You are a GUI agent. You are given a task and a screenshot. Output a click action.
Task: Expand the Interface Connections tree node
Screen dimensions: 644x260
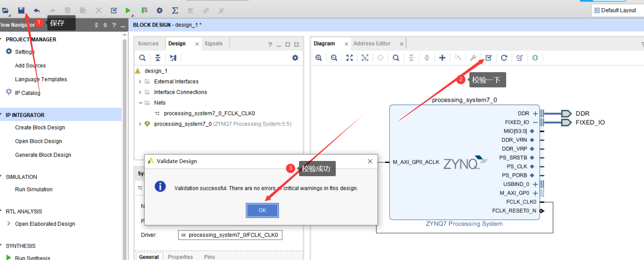(x=140, y=92)
